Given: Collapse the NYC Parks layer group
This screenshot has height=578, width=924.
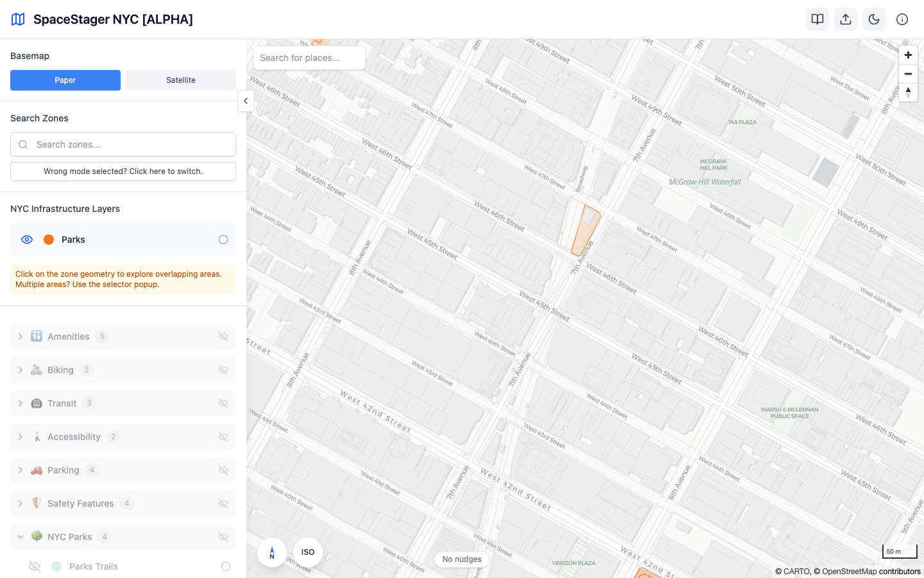Looking at the screenshot, I should [20, 536].
